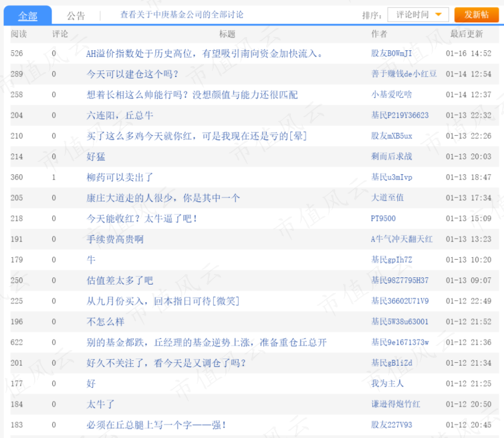Click comment count 1 on 柳药 row
This screenshot has width=504, height=438.
click(53, 177)
